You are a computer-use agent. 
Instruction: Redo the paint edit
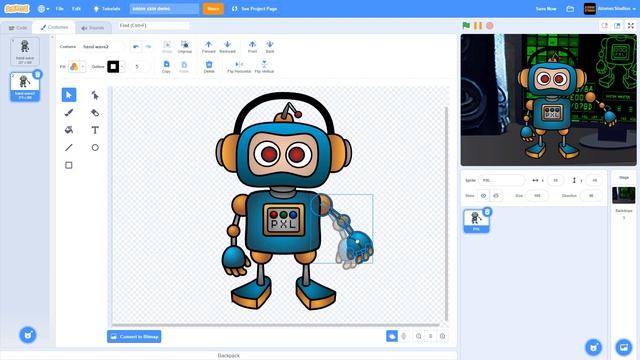148,47
